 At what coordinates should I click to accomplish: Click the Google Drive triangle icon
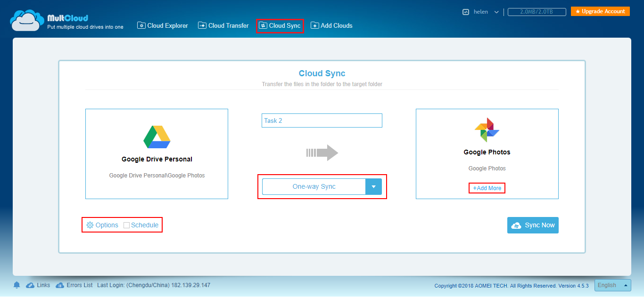pyautogui.click(x=157, y=137)
